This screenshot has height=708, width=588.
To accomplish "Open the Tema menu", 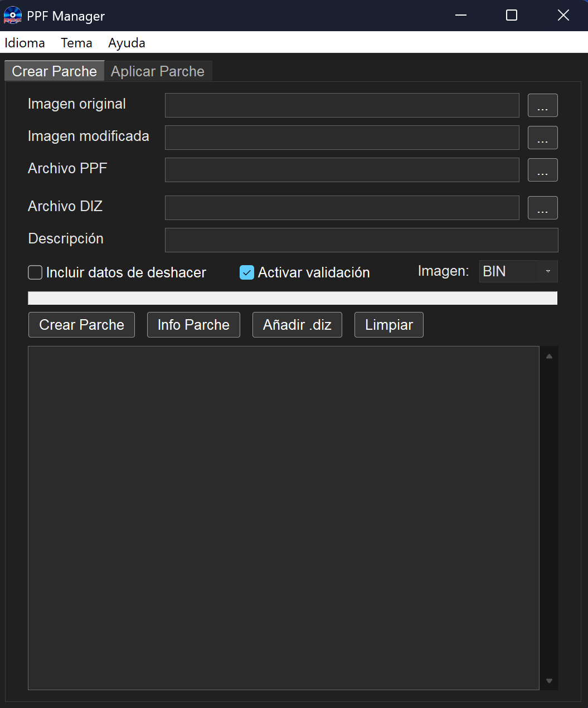I will tap(76, 43).
